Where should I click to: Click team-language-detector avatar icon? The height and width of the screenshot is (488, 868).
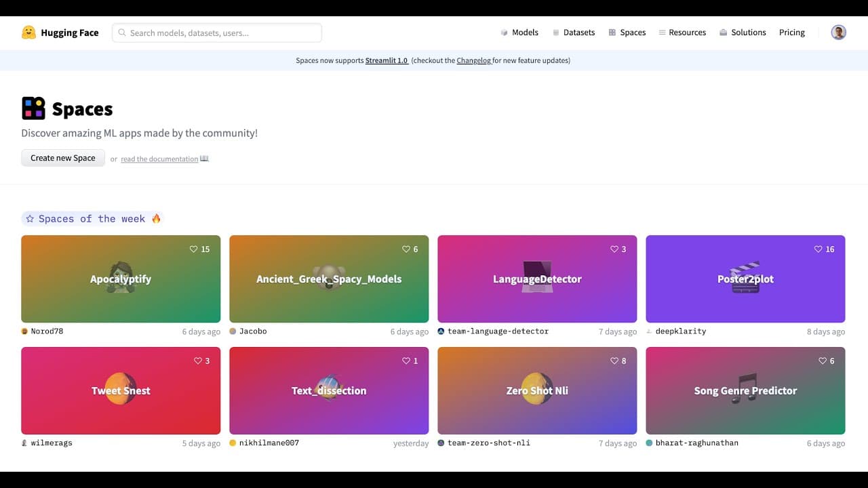click(x=441, y=331)
